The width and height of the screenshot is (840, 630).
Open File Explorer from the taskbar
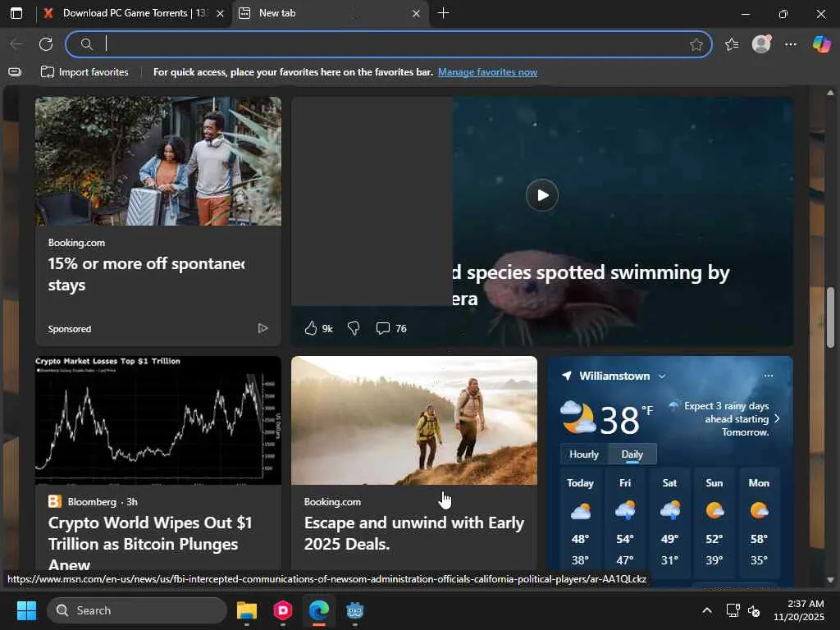[x=246, y=610]
